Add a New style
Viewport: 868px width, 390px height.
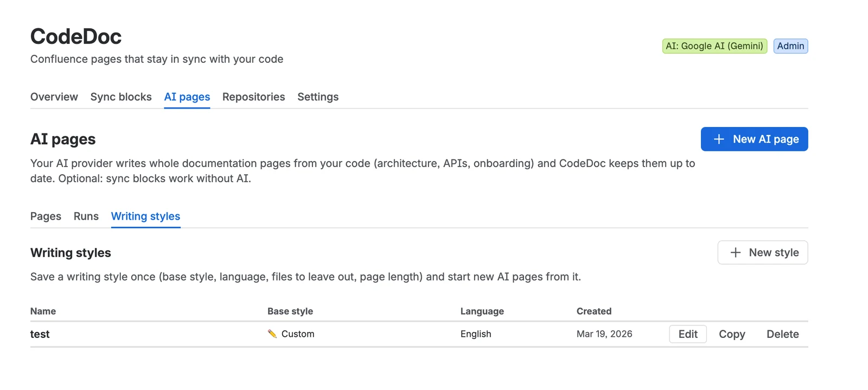[763, 253]
